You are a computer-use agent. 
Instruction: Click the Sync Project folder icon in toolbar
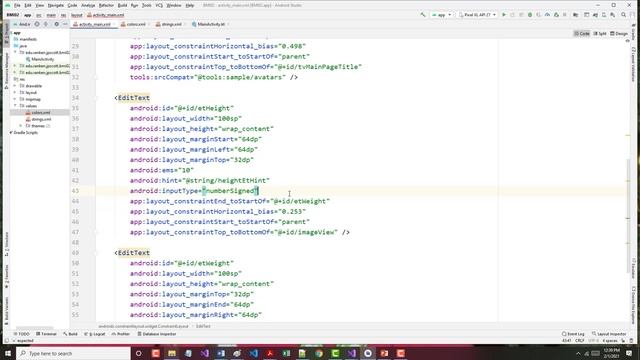(x=576, y=15)
